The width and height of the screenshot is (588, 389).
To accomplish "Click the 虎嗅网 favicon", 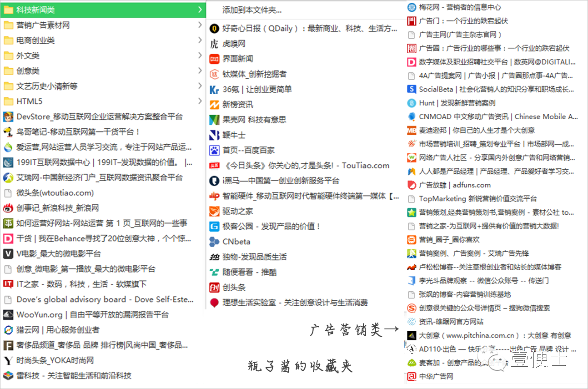I will tap(214, 44).
